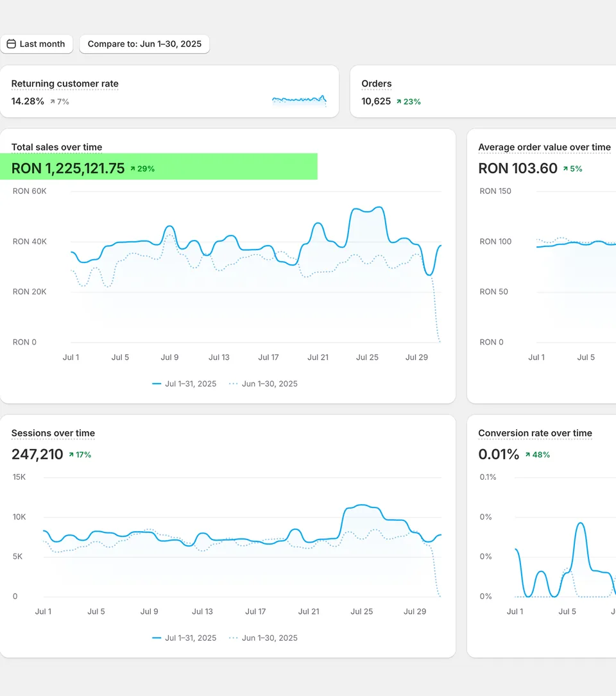The width and height of the screenshot is (616, 696).
Task: Open the Average order value over time report
Action: pyautogui.click(x=545, y=147)
